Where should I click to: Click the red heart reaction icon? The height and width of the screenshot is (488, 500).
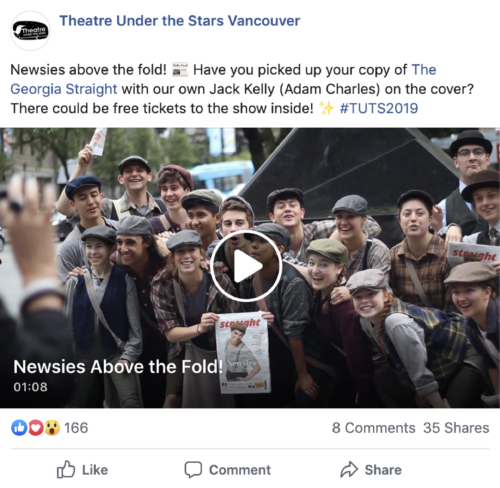pos(36,428)
